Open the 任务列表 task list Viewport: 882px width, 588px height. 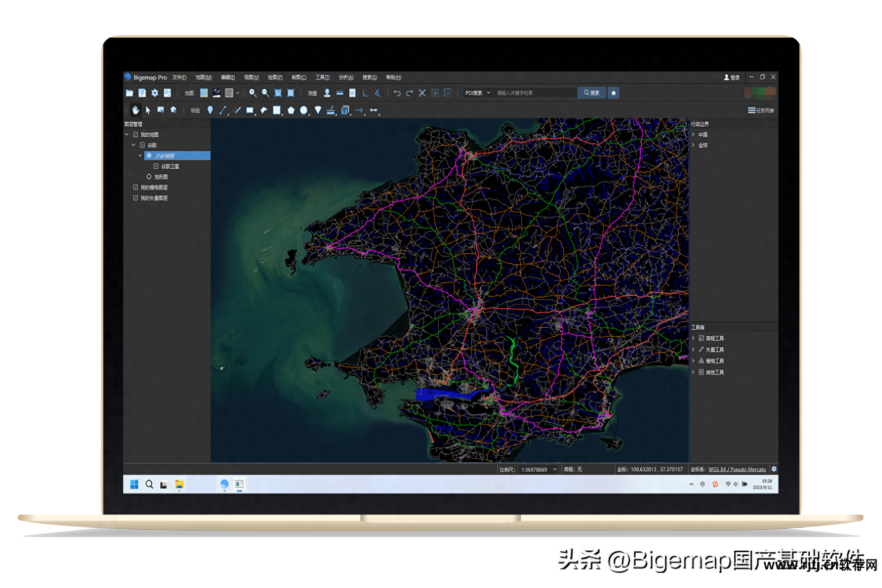point(761,110)
